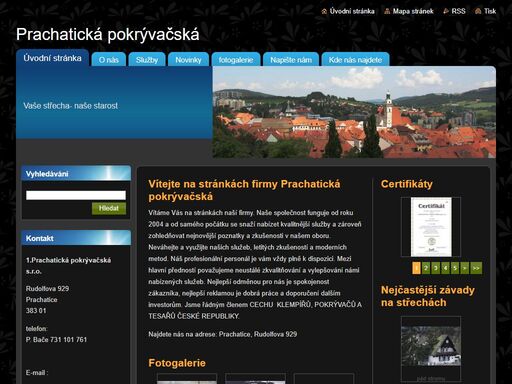The height and width of the screenshot is (384, 512).
Task: Click the Vyhledávání panel header
Action: 76,174
